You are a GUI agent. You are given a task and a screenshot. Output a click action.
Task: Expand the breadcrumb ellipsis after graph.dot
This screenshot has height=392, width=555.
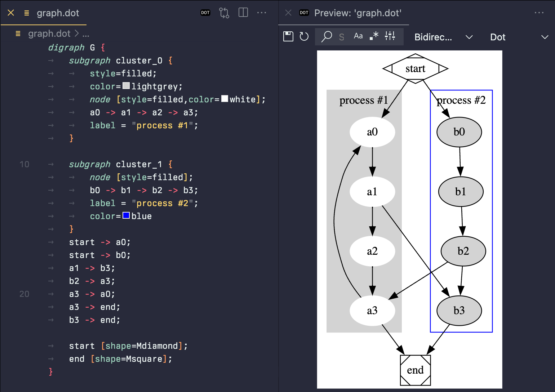pos(86,34)
